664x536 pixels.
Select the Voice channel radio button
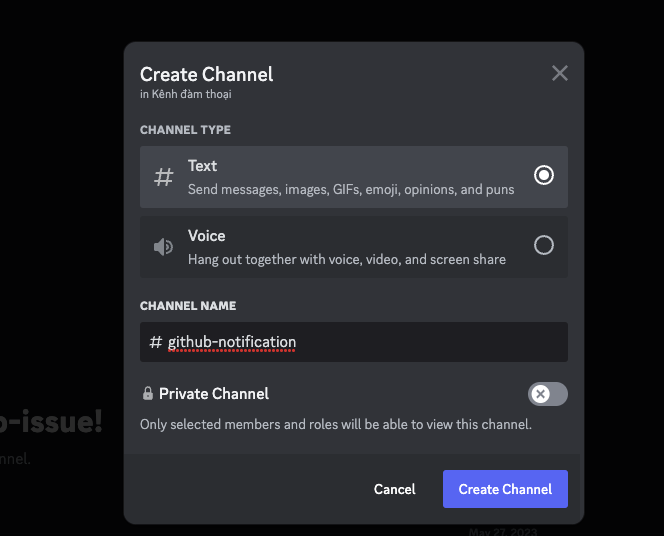click(x=544, y=245)
